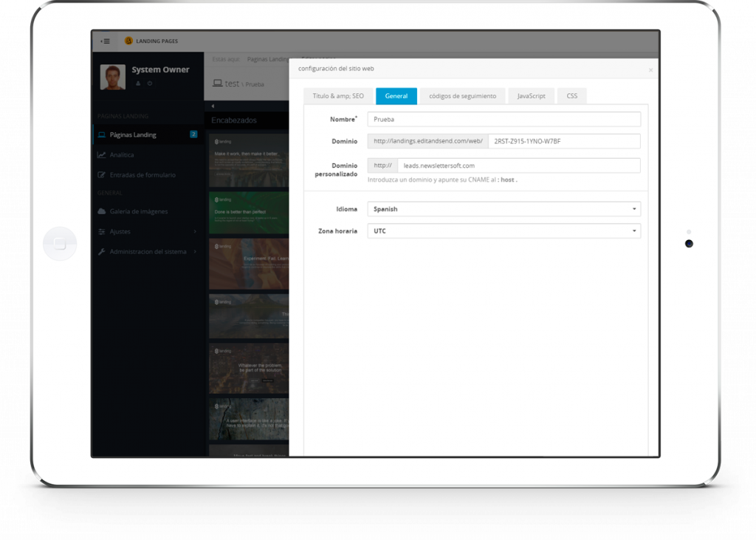Open Galería de imágenes in sidebar
This screenshot has width=756, height=540.
click(148, 211)
